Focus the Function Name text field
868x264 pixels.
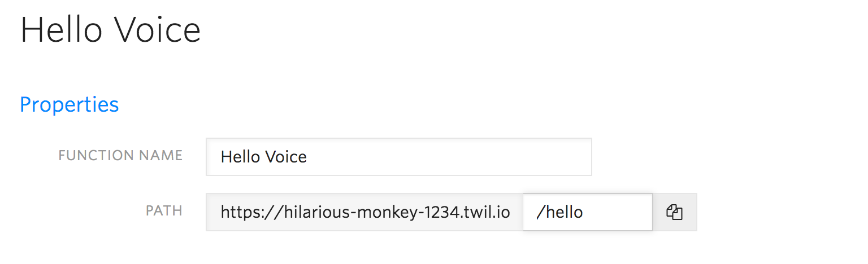[x=398, y=156]
